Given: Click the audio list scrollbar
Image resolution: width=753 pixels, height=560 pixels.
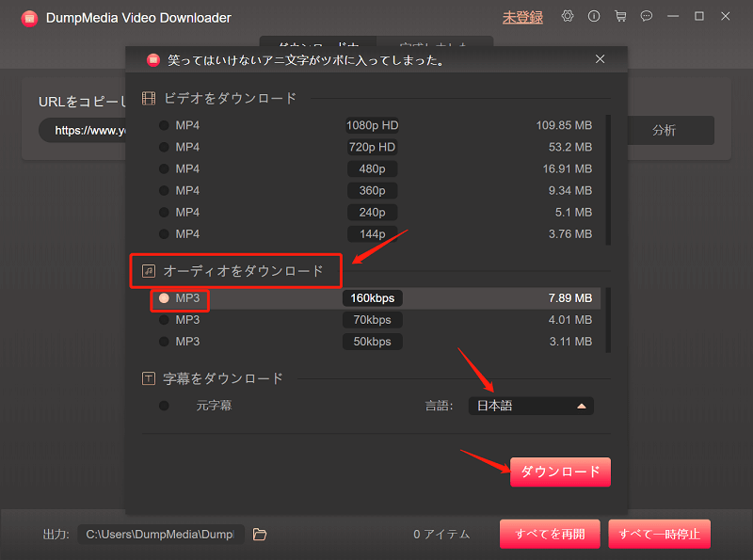Looking at the screenshot, I should pos(608,320).
